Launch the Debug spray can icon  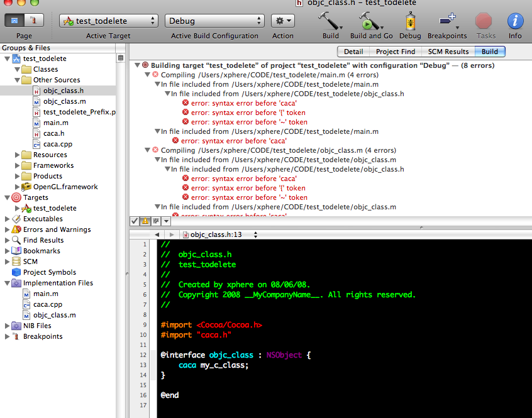click(410, 21)
